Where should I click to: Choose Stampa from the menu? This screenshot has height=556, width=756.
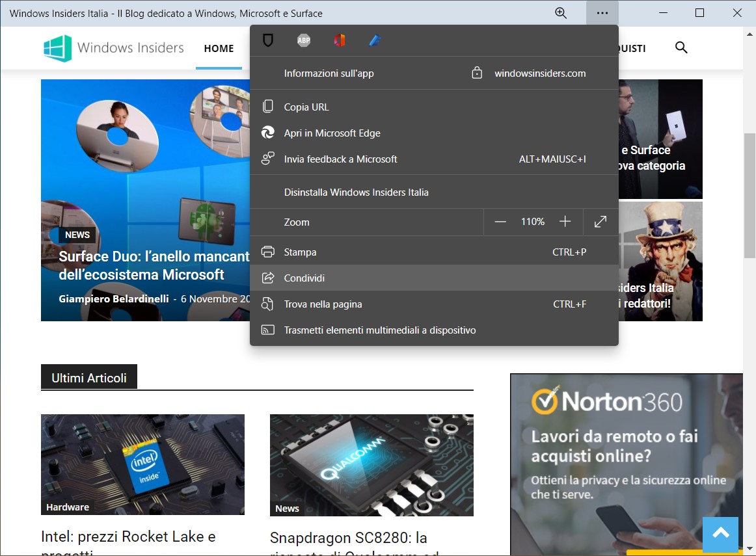pos(434,252)
